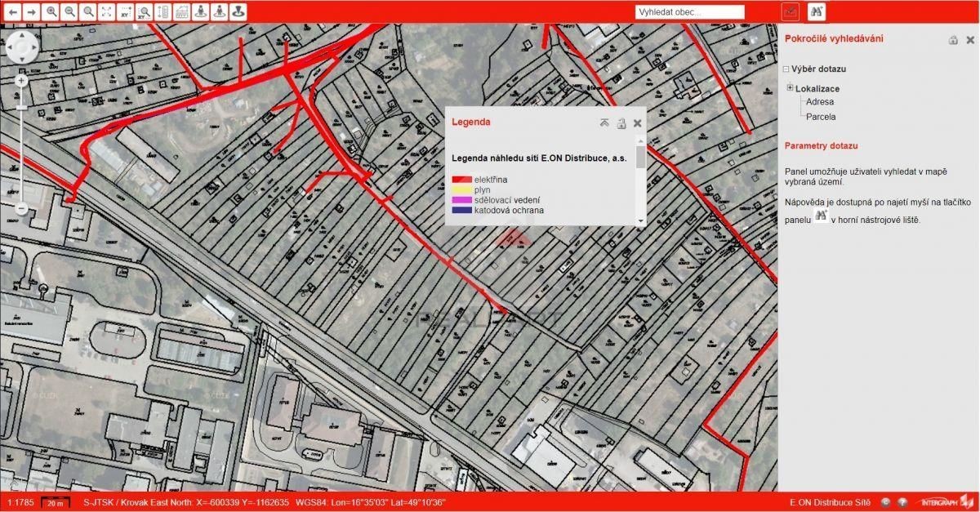Click the zoom slider handle on the map
Viewport: 980px width, 512px height.
point(22,107)
